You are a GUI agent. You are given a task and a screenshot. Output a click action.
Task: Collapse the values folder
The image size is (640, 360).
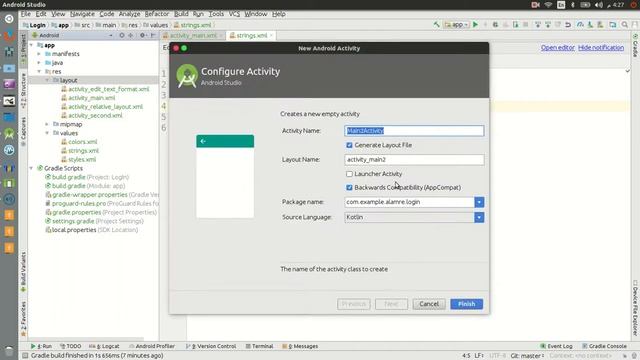pyautogui.click(x=47, y=133)
